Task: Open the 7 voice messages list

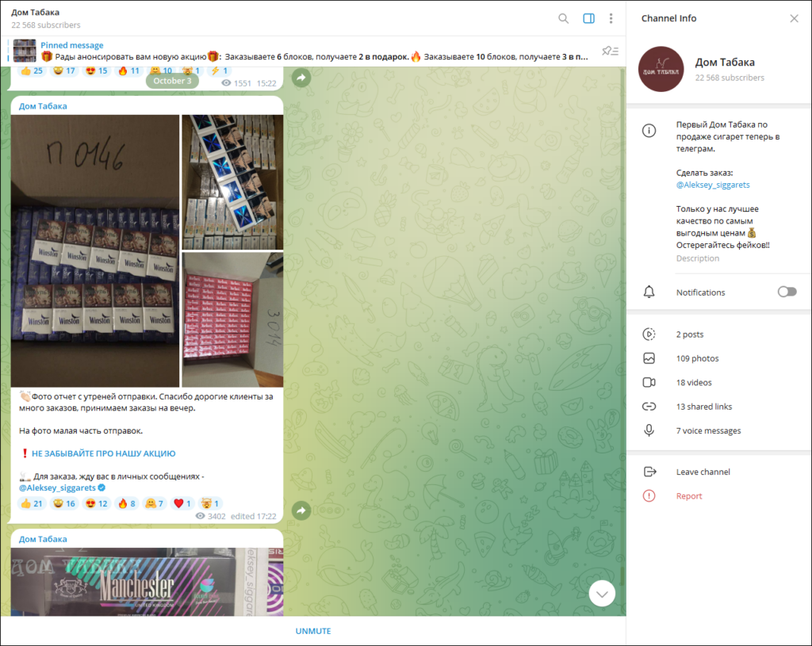Action: coord(708,430)
